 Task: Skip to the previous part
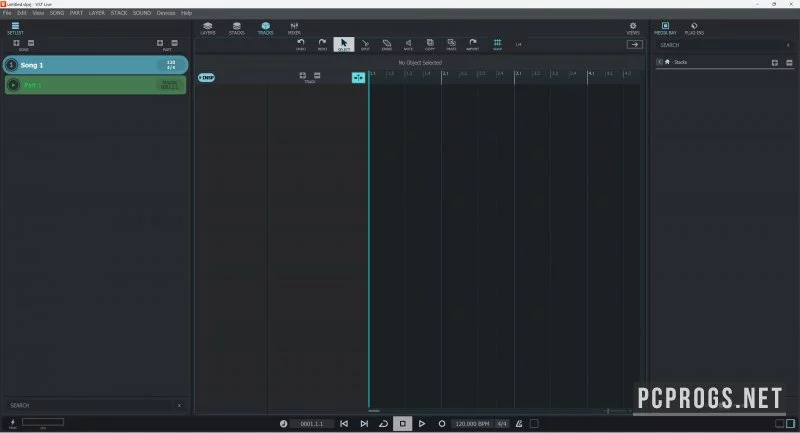tap(344, 424)
